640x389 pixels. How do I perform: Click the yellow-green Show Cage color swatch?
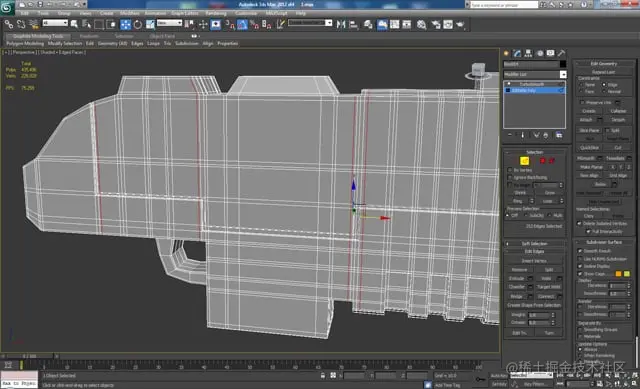click(x=627, y=274)
